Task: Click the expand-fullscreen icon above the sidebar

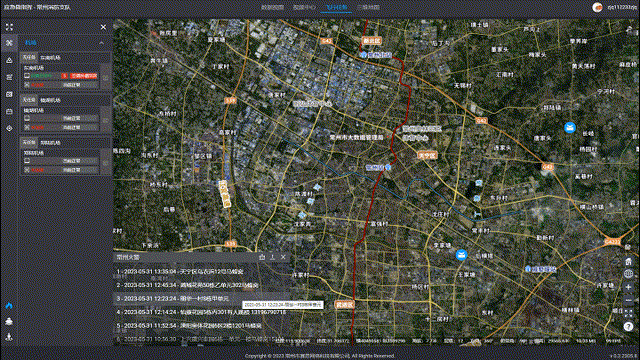Action: tap(9, 27)
